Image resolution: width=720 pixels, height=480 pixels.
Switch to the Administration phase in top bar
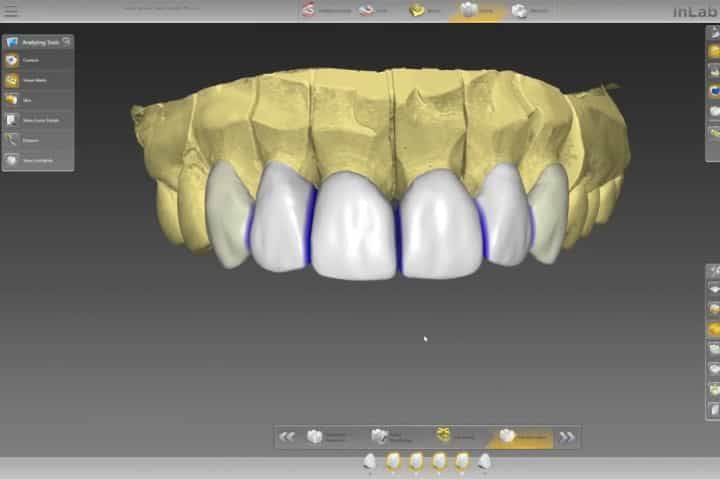click(x=327, y=11)
